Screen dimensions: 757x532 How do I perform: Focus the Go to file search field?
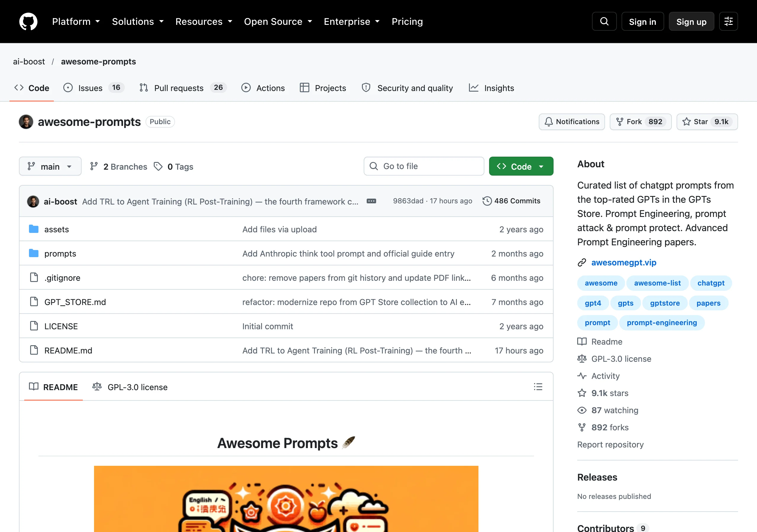[424, 166]
